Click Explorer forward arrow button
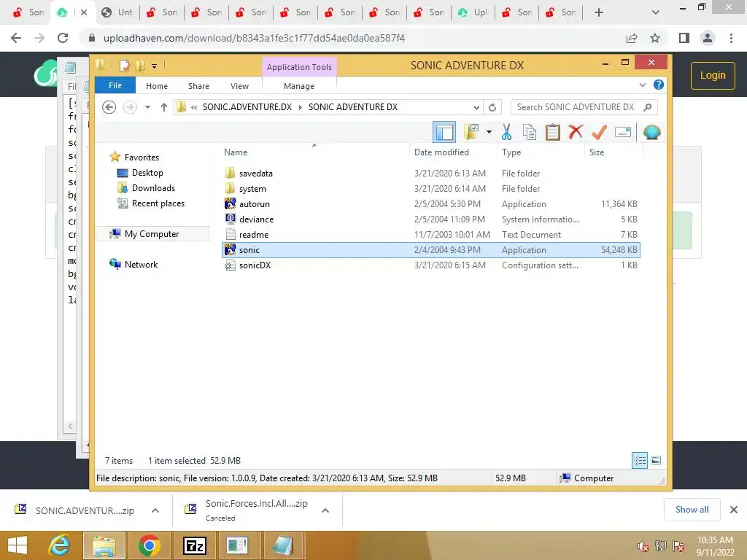The width and height of the screenshot is (747, 560). (130, 107)
